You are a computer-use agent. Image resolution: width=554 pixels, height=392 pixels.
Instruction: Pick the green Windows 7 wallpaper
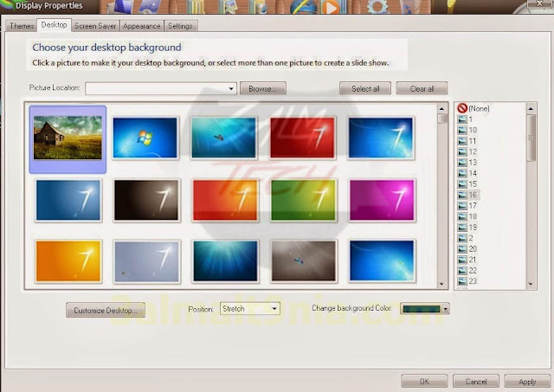point(303,200)
